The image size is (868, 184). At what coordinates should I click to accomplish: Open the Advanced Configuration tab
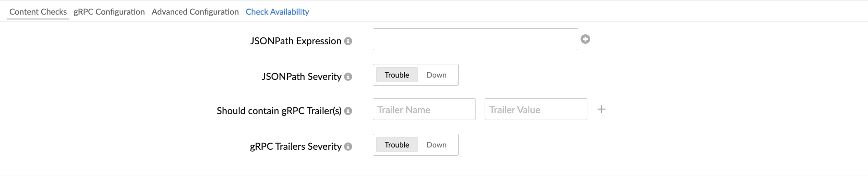point(195,12)
